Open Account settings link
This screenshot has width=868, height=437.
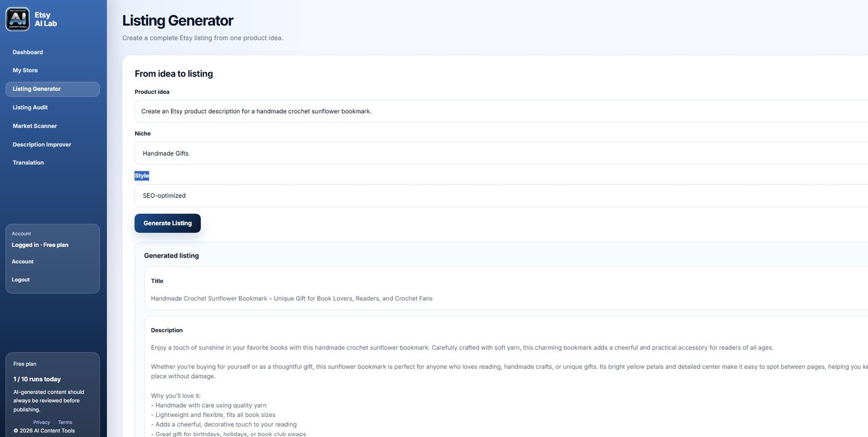point(23,262)
